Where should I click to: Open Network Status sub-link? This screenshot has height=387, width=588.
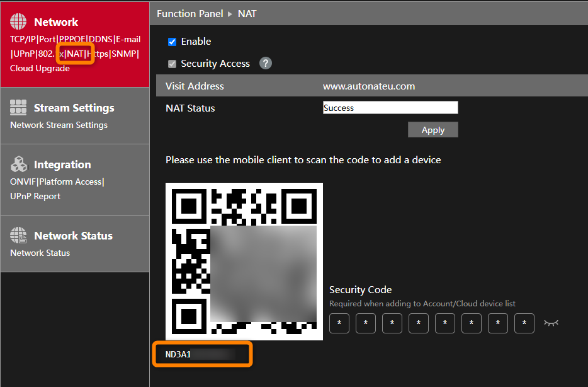40,253
